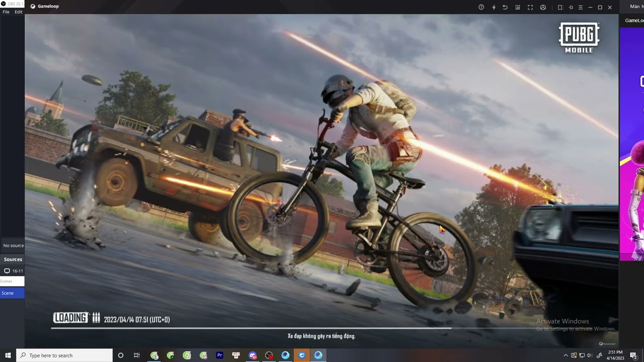Maximize the Gameloop window
Viewport: 644px width, 362px height.
click(600, 7)
